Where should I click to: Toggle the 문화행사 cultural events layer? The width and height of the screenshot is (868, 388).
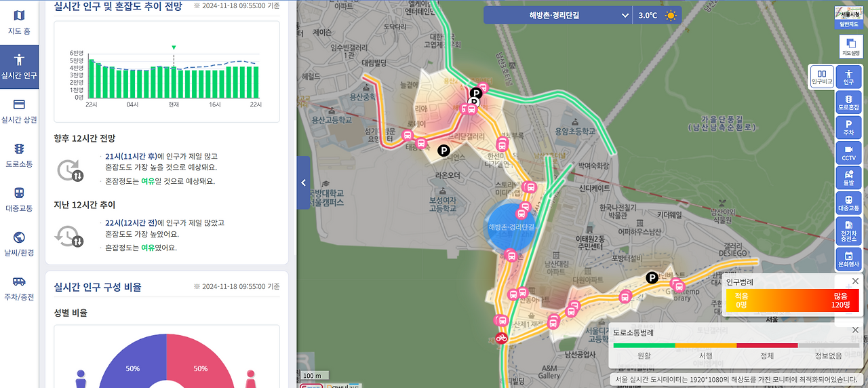pos(848,260)
